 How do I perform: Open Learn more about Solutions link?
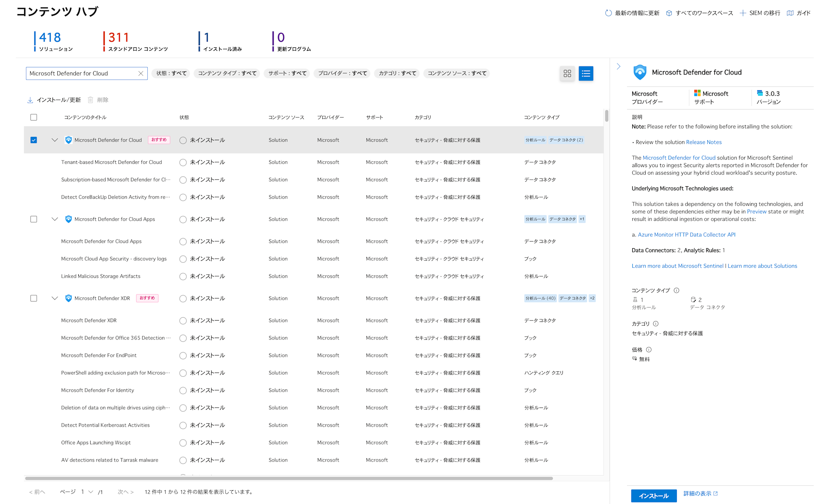[762, 266]
